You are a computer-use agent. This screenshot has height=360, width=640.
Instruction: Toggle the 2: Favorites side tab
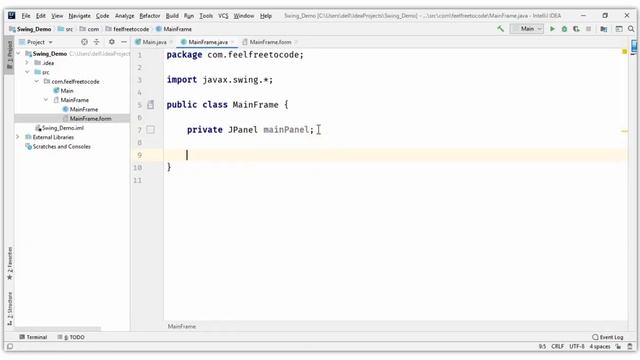[x=10, y=263]
